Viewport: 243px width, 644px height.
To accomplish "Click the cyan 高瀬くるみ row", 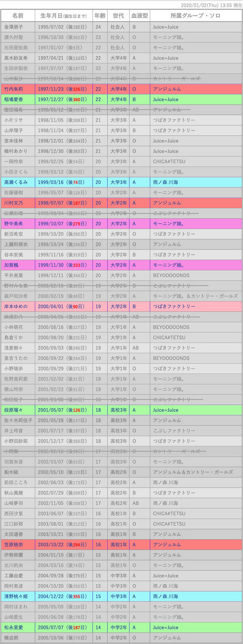I will (x=122, y=182).
